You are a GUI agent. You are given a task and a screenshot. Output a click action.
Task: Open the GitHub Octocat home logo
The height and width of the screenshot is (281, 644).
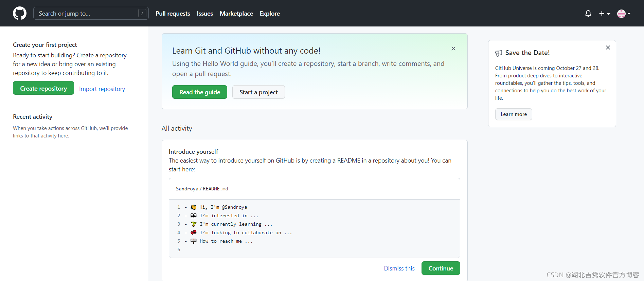pyautogui.click(x=20, y=13)
